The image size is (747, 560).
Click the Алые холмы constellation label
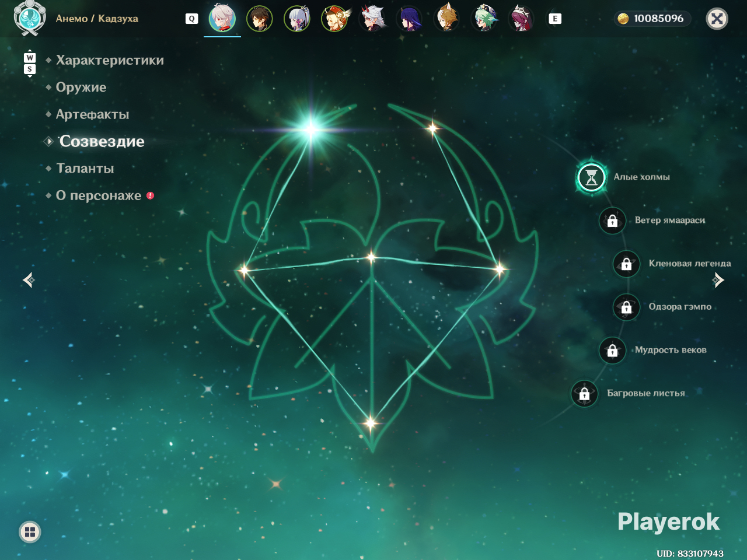point(641,177)
